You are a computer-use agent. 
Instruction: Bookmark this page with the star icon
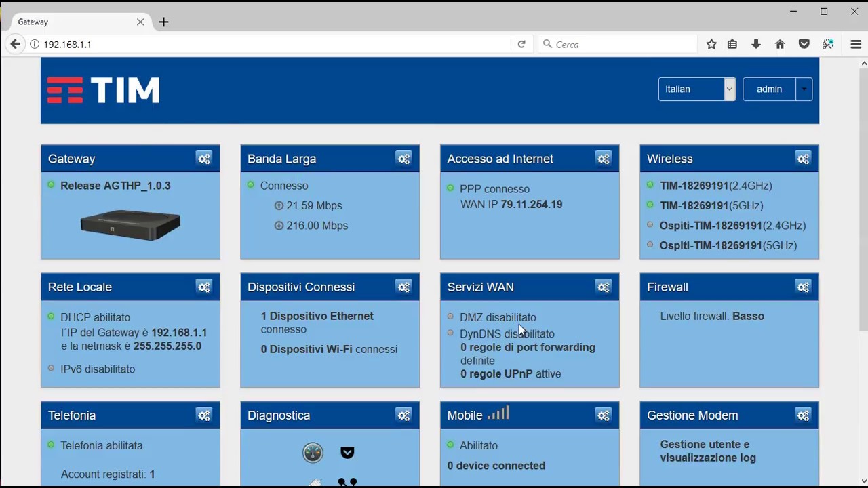[x=711, y=44]
